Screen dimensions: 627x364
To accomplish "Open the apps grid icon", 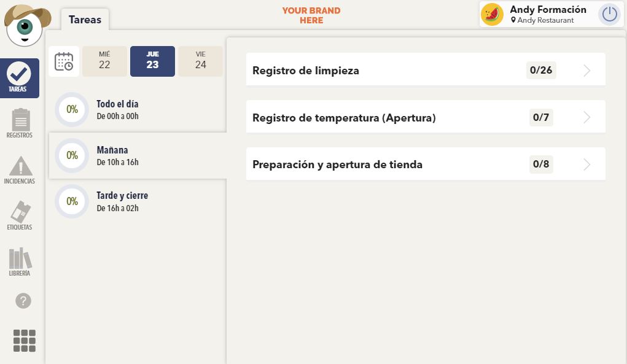I will pyautogui.click(x=25, y=341).
